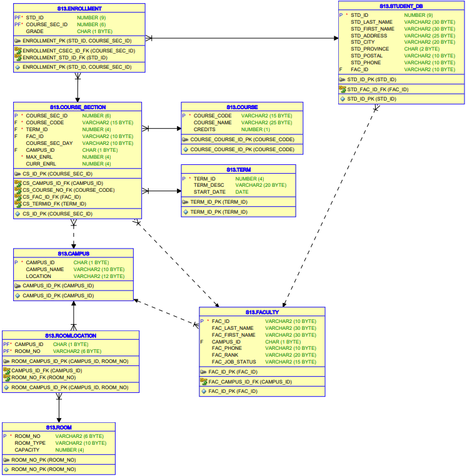Click the diamond index icon beside ENROLLMENT_PK

[18, 67]
